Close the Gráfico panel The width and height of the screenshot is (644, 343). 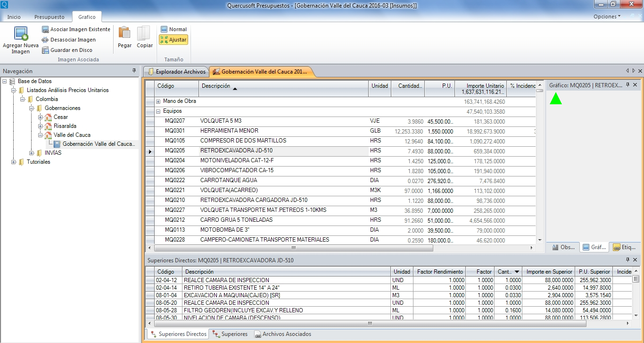pos(635,85)
